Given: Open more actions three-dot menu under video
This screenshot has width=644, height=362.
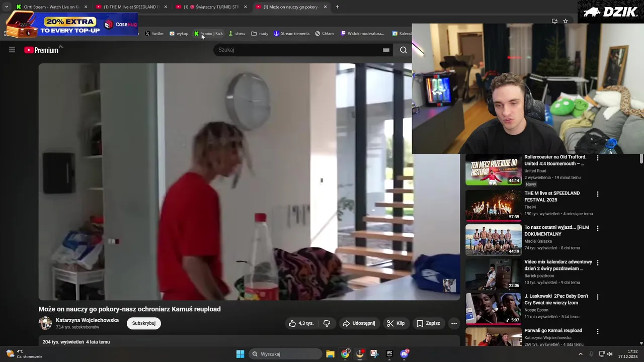Looking at the screenshot, I should tap(454, 323).
